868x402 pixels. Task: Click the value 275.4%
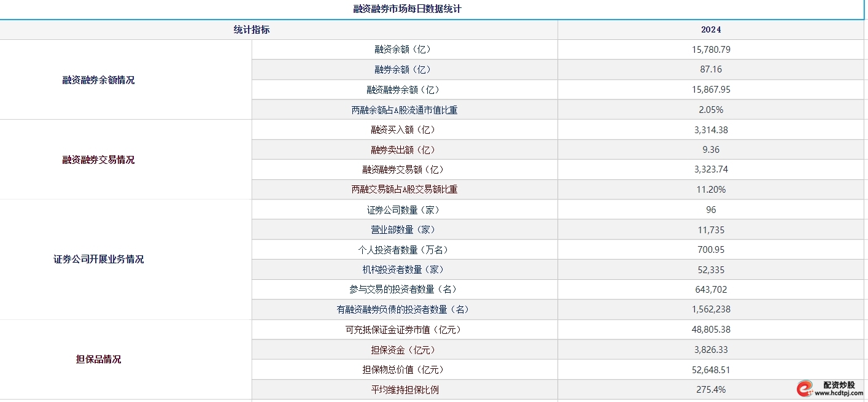click(x=711, y=390)
